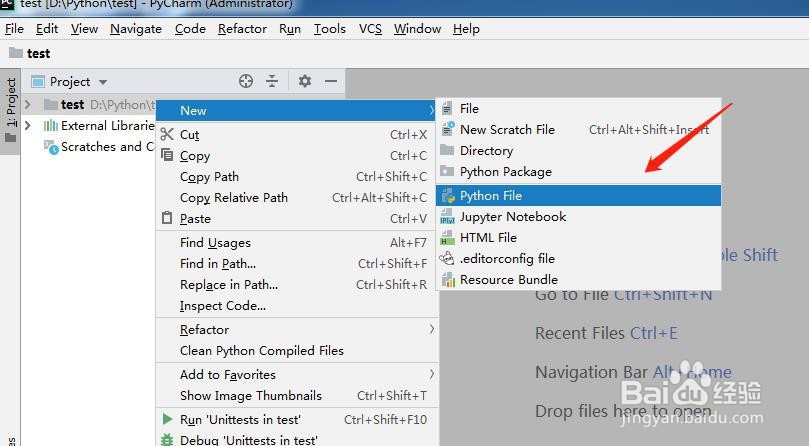Screen dimensions: 809x446
Task: Choose New Scratch File label
Action: click(x=507, y=130)
